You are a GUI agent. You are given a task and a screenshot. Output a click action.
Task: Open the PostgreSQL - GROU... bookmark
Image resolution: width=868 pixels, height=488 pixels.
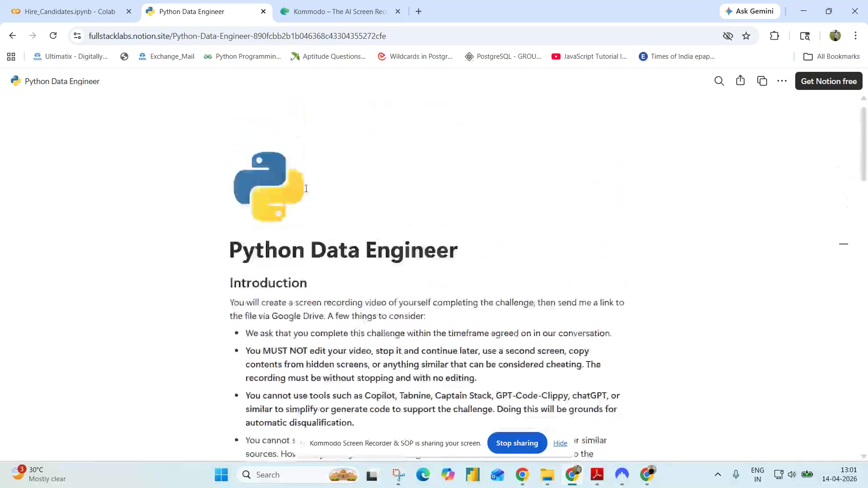coord(503,56)
